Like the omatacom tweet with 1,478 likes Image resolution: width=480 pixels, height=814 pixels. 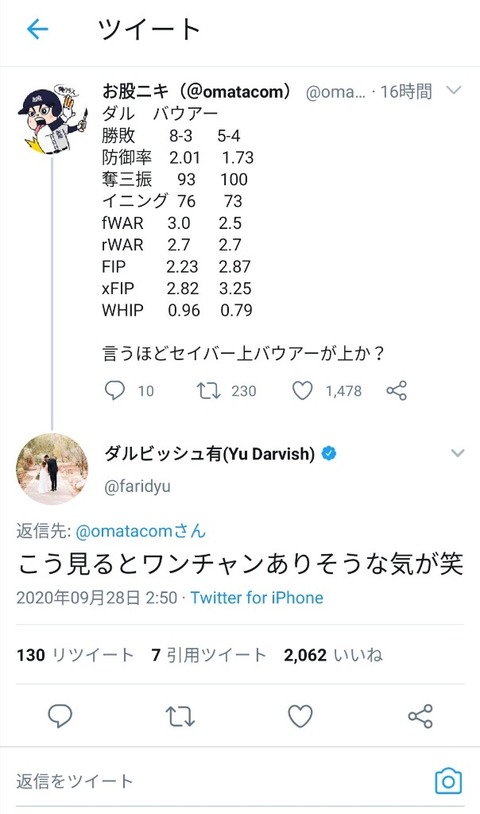tap(302, 390)
